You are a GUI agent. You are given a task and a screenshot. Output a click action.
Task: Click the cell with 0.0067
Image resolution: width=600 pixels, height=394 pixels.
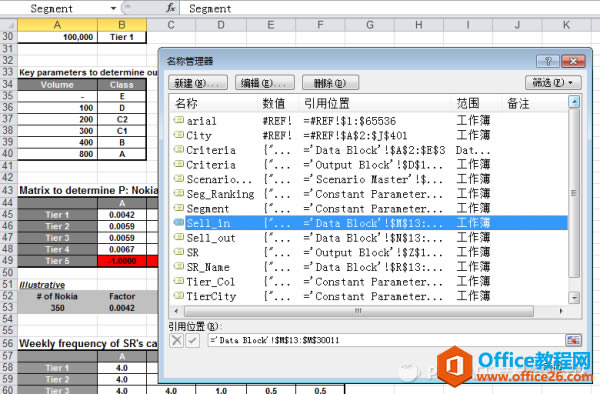pos(122,249)
